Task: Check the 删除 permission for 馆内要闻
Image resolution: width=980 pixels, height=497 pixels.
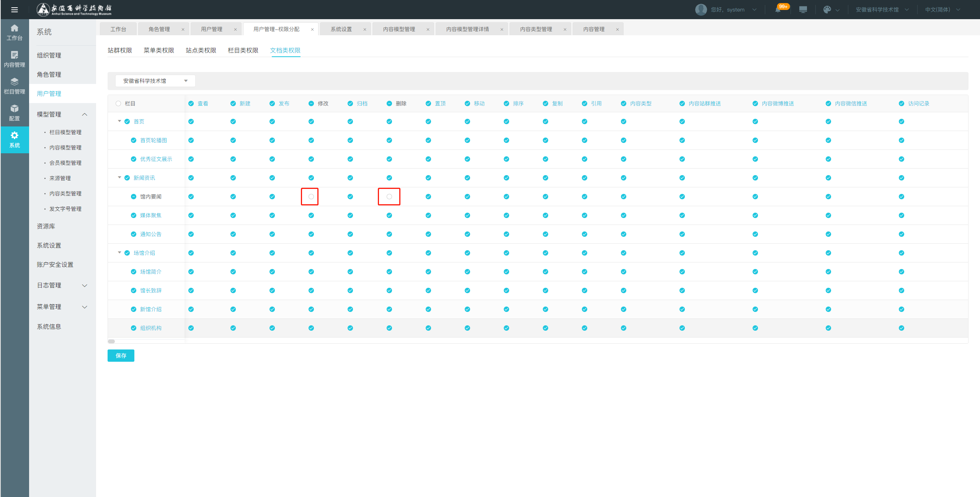Action: click(389, 197)
